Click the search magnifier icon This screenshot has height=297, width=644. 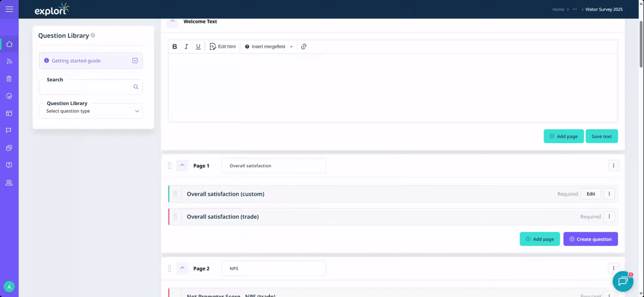[136, 87]
